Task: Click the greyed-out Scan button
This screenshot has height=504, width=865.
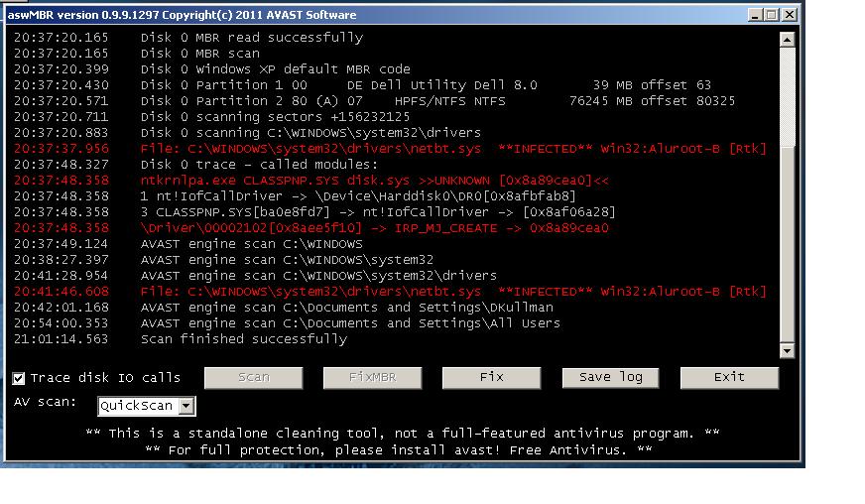Action: [253, 378]
